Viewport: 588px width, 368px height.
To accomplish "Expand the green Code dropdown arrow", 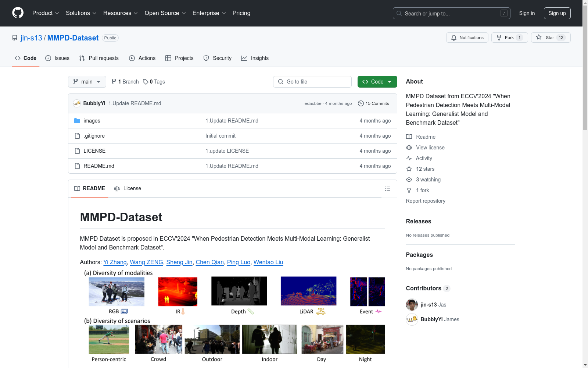I will point(389,81).
